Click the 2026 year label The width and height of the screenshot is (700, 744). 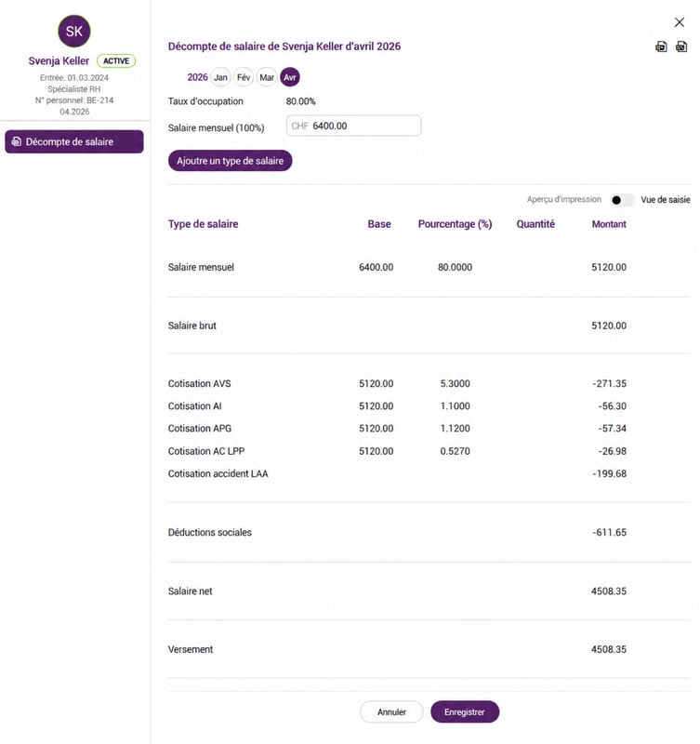pyautogui.click(x=197, y=77)
